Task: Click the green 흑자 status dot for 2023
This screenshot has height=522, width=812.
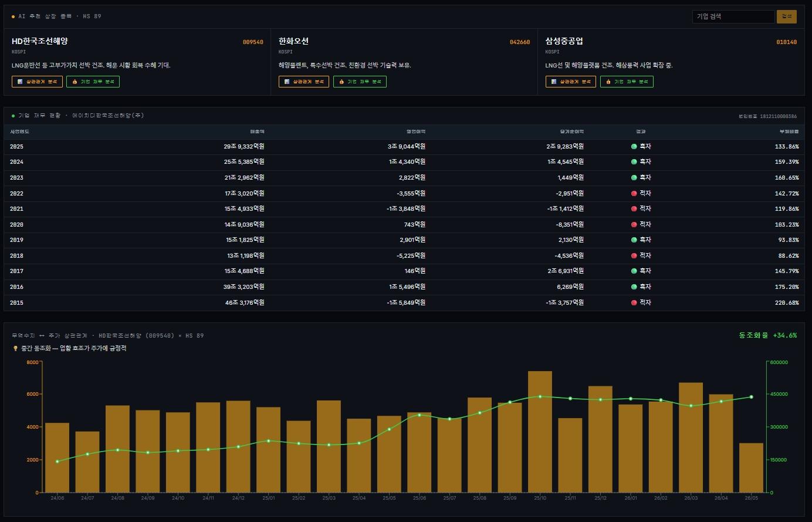Action: [634, 177]
